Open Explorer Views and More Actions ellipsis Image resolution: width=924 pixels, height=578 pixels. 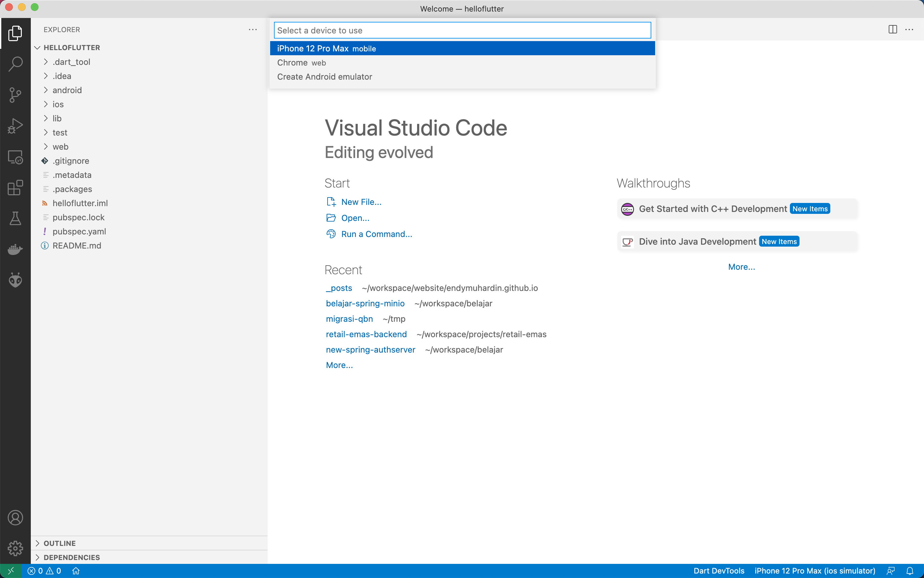(x=253, y=30)
